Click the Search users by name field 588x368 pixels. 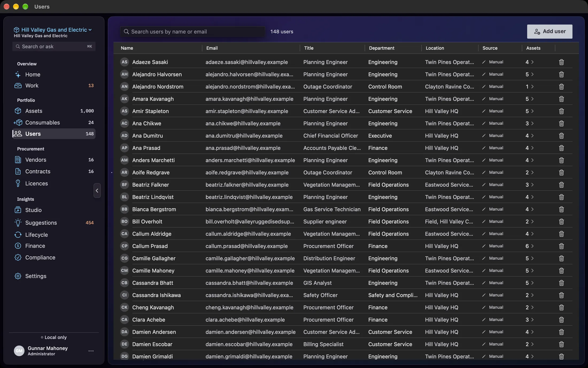pyautogui.click(x=192, y=32)
